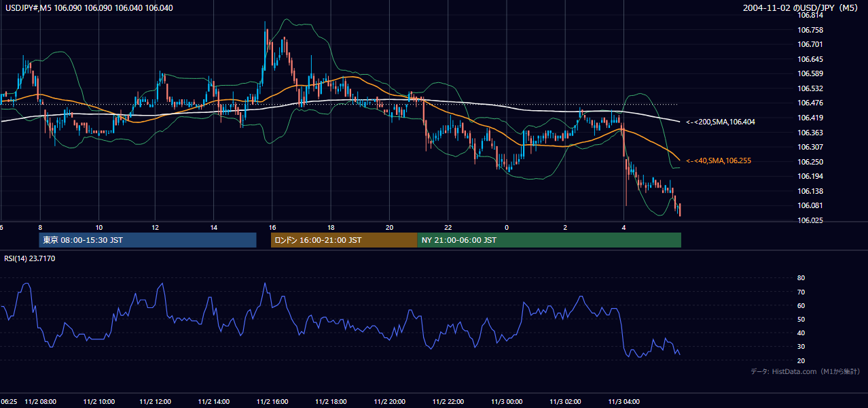Click price axis value 106.250
868x408 pixels.
(810, 162)
